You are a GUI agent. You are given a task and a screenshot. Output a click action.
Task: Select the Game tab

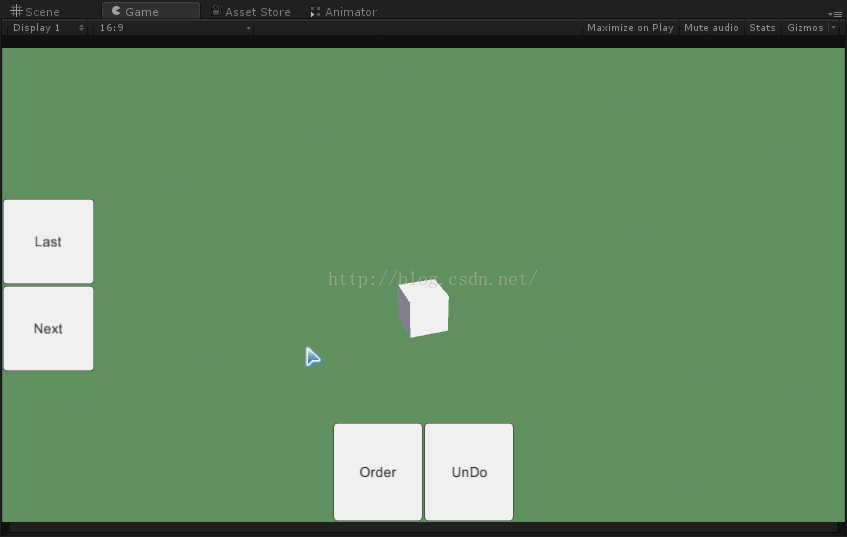pyautogui.click(x=151, y=11)
